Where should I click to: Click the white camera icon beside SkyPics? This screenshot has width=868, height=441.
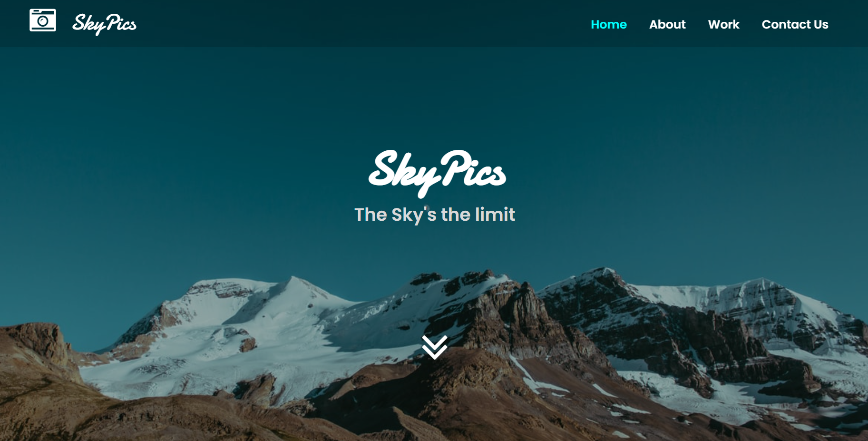[43, 20]
